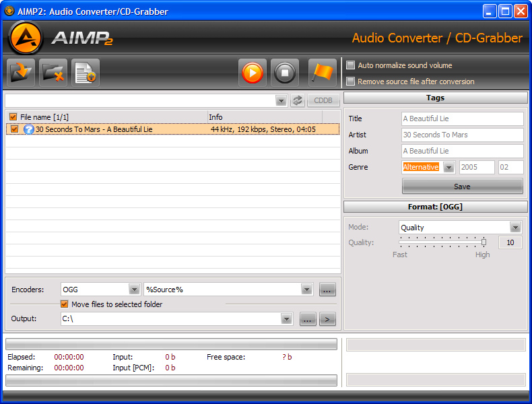Click the browse button beside %Source%
The image size is (532, 404).
tap(327, 290)
